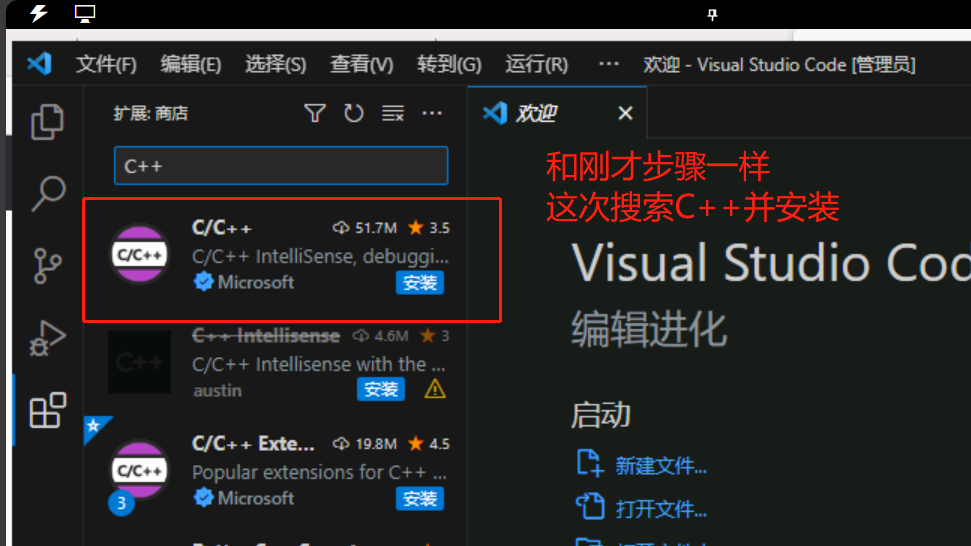The width and height of the screenshot is (971, 546).
Task: Click the C/C++ extension logo
Action: click(x=139, y=254)
